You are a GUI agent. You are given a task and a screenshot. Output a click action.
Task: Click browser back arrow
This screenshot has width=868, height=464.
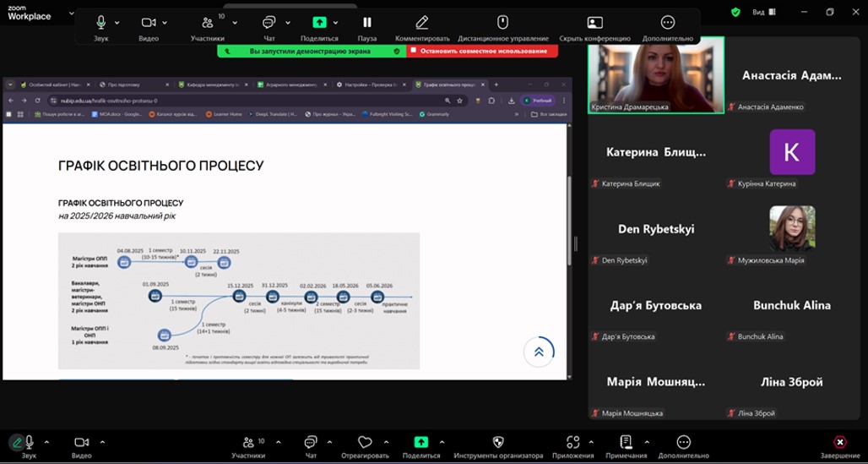pyautogui.click(x=11, y=101)
